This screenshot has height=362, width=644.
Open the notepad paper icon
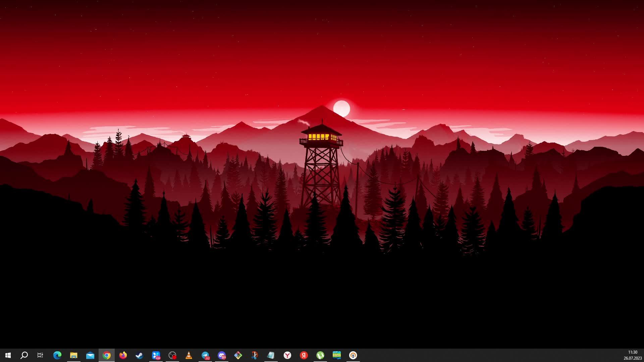(271, 355)
